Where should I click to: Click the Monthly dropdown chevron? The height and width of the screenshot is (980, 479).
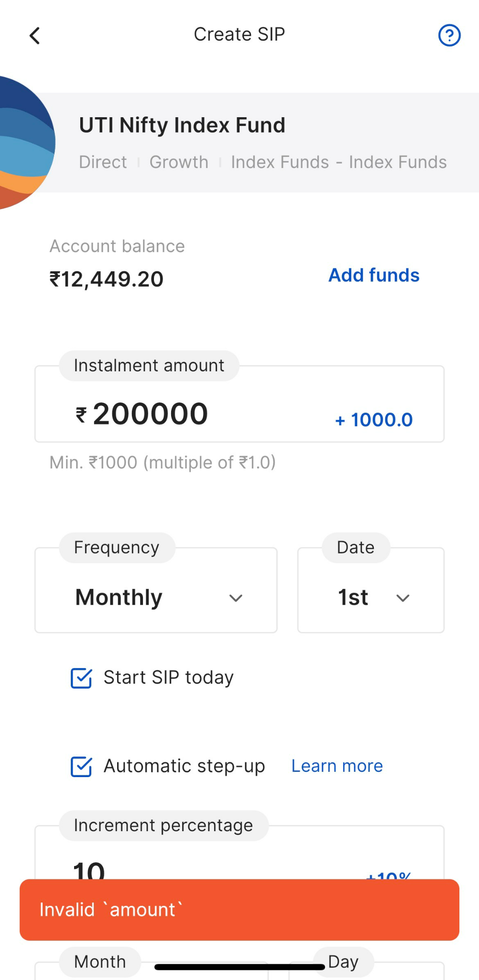pyautogui.click(x=236, y=598)
